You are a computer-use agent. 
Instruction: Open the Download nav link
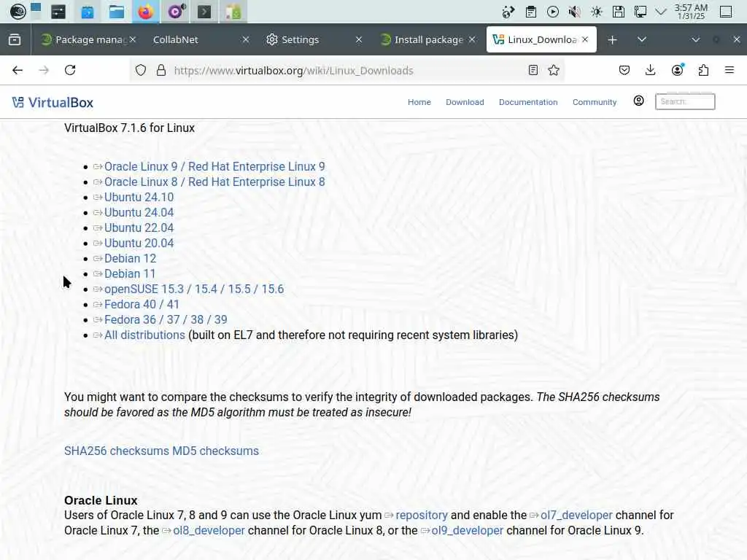tap(465, 102)
